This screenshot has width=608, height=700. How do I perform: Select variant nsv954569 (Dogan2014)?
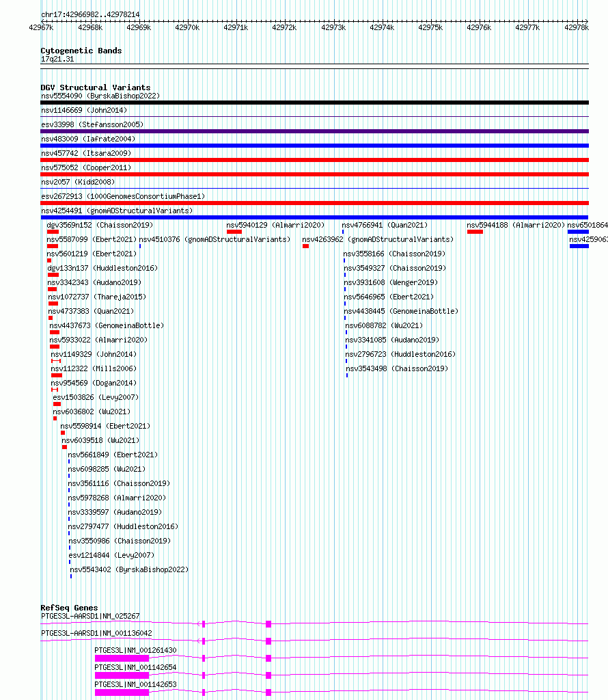(94, 383)
